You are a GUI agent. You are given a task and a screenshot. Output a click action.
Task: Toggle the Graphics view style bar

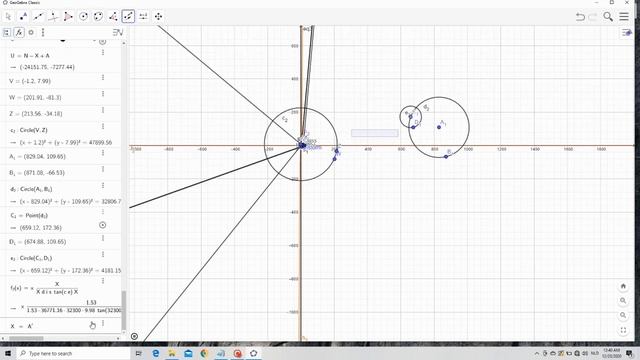[x=627, y=33]
